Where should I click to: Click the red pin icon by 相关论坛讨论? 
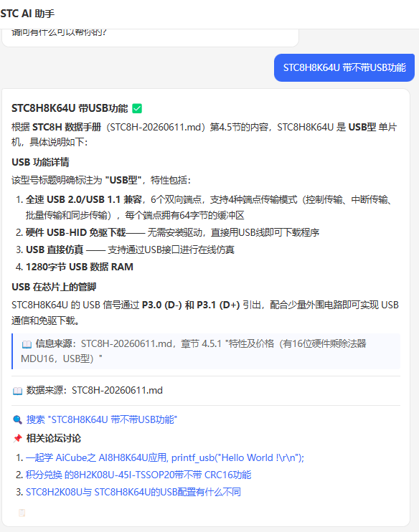tap(18, 438)
